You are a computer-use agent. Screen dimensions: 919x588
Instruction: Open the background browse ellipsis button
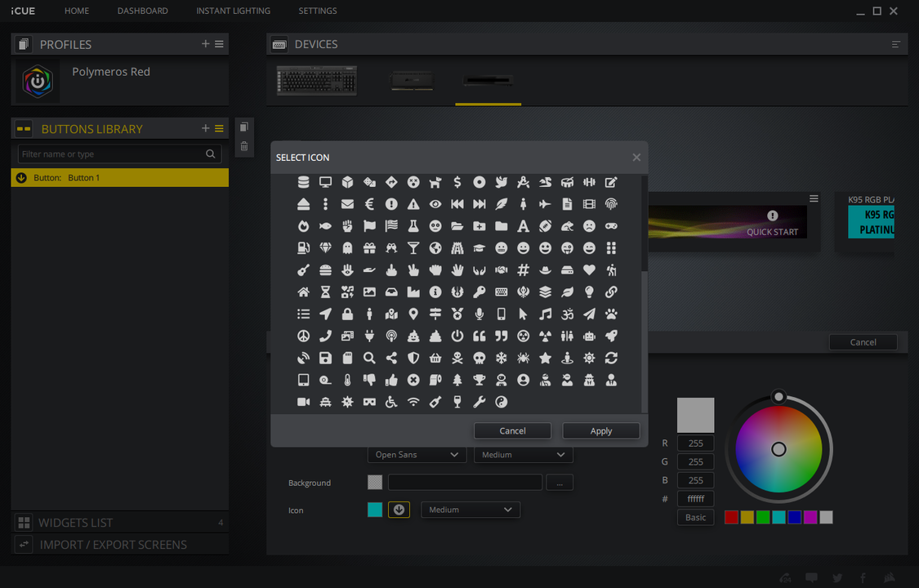560,483
